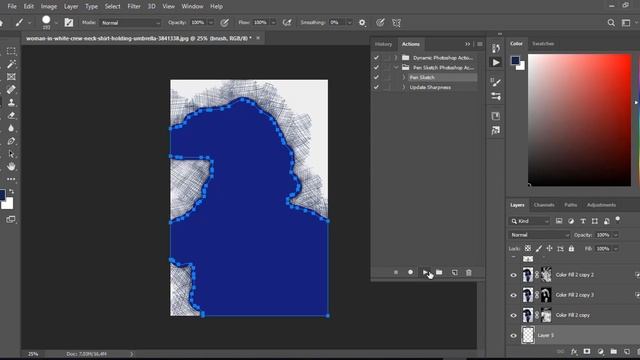Expand Pen Sketch action steps
This screenshot has width=640, height=360.
404,77
